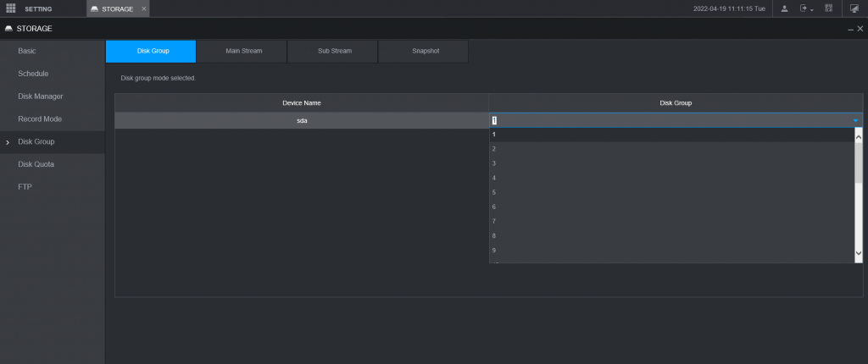Viewport: 868px width, 364px height.
Task: Open Disk Manager in the sidebar
Action: coord(41,97)
